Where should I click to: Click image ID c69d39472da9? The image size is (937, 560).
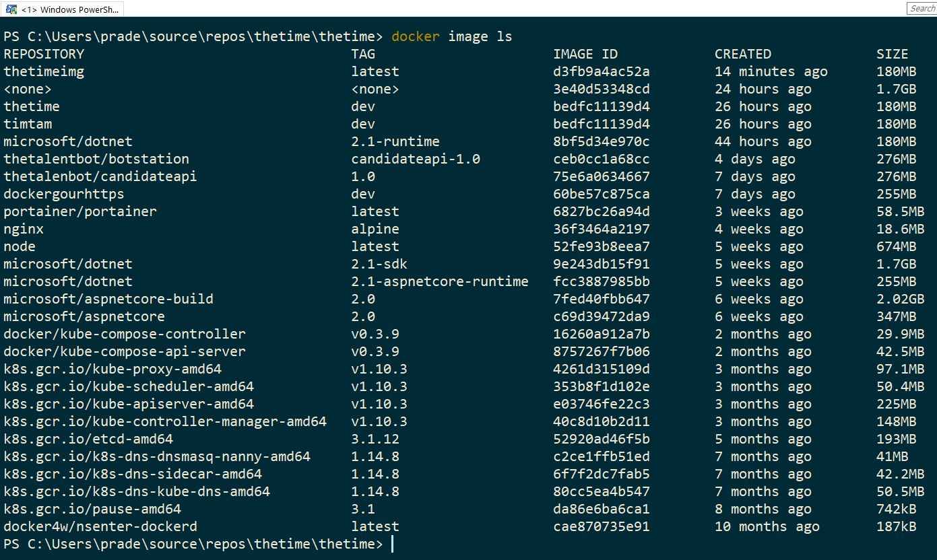[x=602, y=316]
